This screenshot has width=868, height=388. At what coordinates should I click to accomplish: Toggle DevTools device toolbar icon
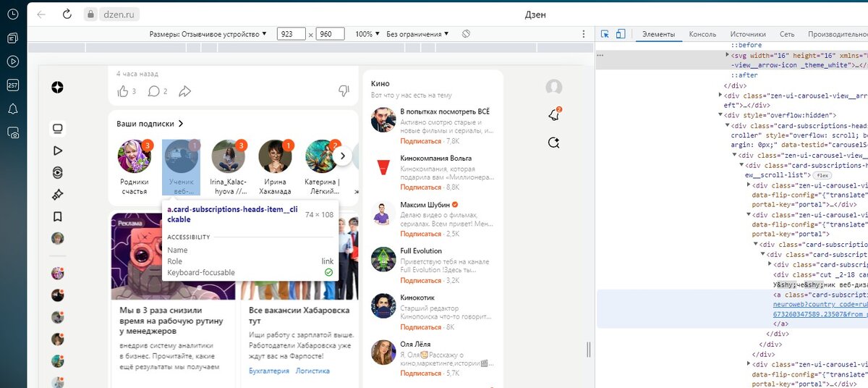tap(621, 34)
